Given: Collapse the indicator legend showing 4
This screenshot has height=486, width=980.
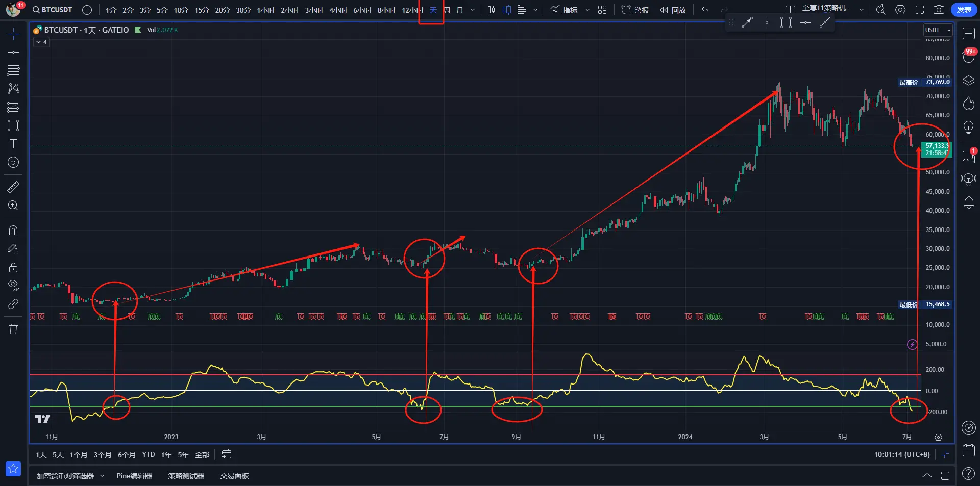Looking at the screenshot, I should [42, 42].
